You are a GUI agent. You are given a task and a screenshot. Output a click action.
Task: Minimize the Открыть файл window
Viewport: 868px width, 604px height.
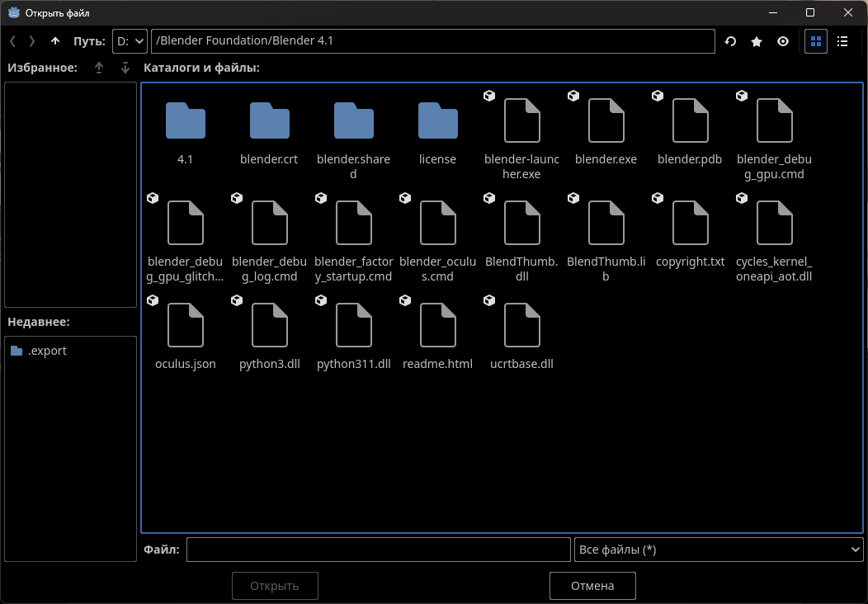773,12
